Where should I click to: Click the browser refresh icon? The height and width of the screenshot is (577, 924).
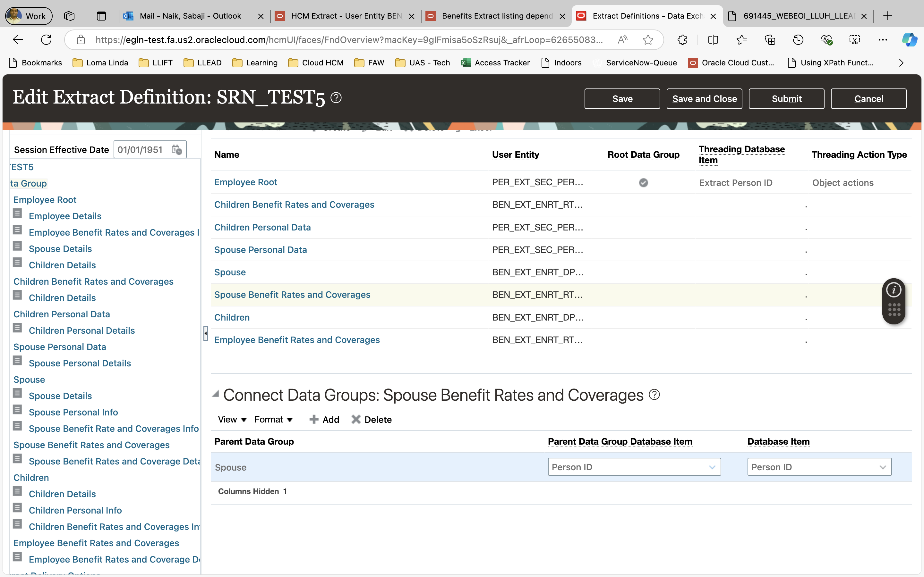46,40
